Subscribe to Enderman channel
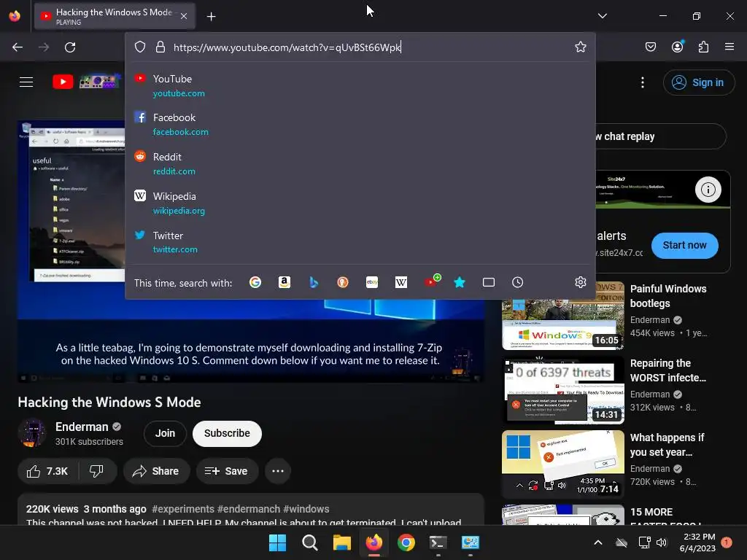Screen dimensions: 747x560 pos(227,433)
